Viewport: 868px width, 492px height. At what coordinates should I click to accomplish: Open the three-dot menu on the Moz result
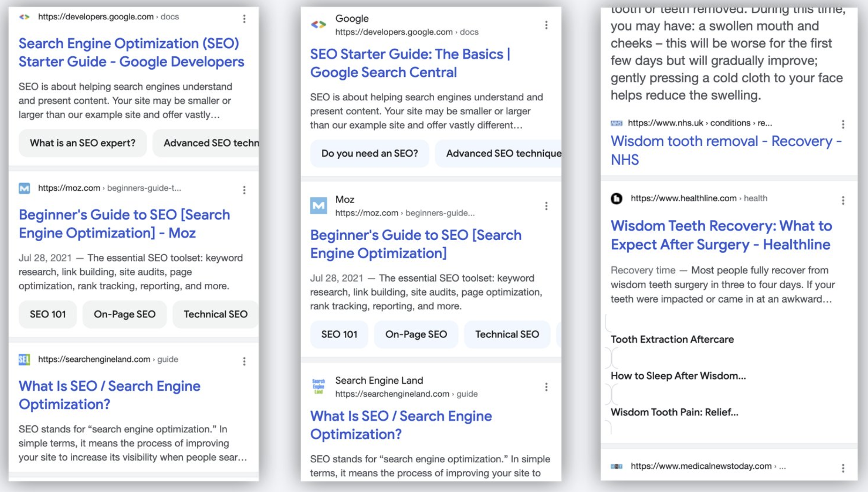tap(245, 190)
